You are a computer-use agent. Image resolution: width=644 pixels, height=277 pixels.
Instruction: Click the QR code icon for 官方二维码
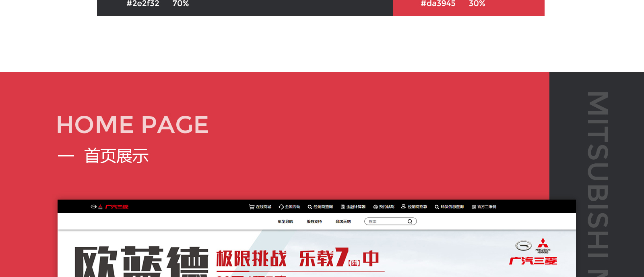click(474, 207)
